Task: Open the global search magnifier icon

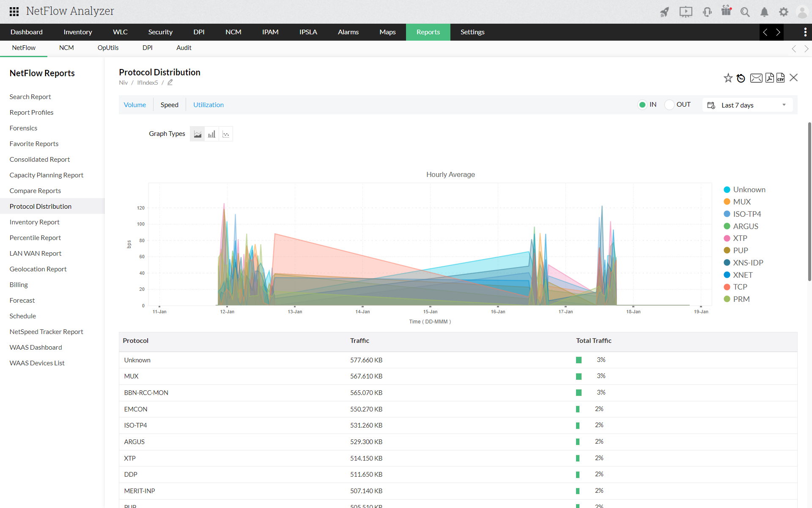Action: 745,12
